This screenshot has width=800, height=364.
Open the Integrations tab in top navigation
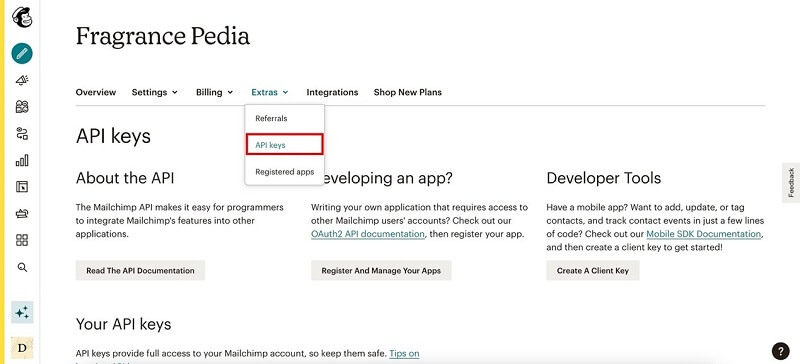tap(332, 92)
